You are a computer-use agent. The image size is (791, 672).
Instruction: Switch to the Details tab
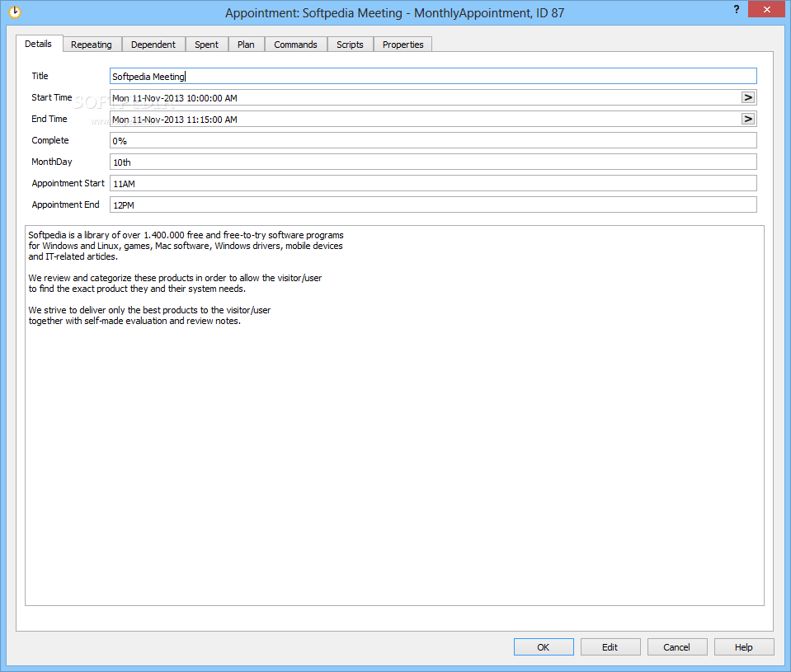38,44
